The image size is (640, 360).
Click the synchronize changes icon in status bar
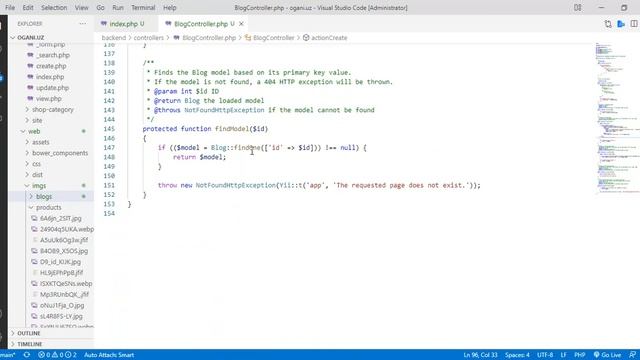(27, 355)
